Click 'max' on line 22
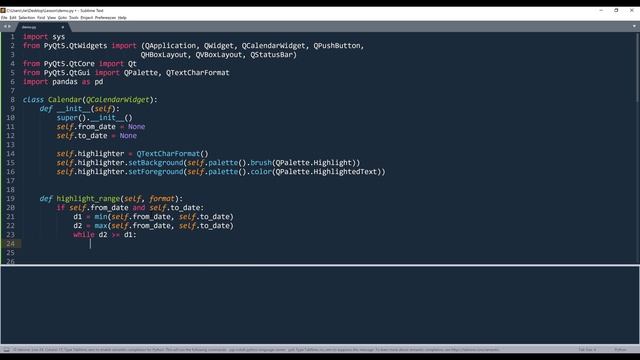This screenshot has width=640, height=360. tap(100, 225)
